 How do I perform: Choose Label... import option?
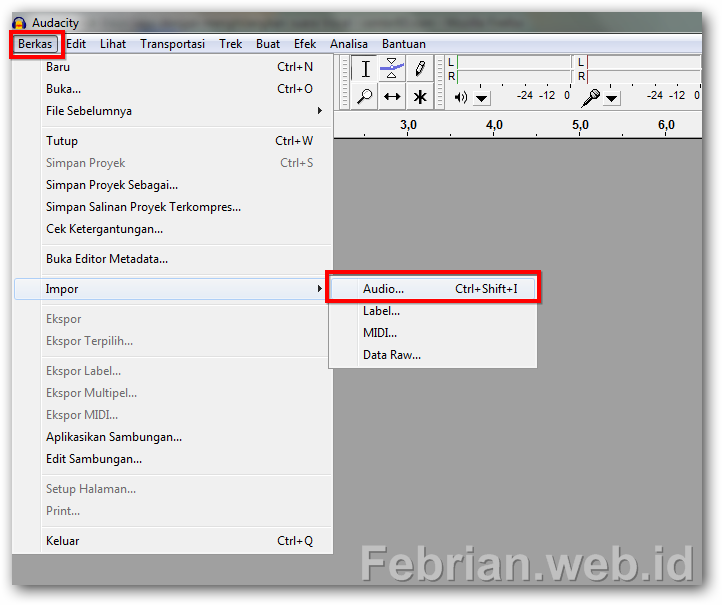coord(433,311)
